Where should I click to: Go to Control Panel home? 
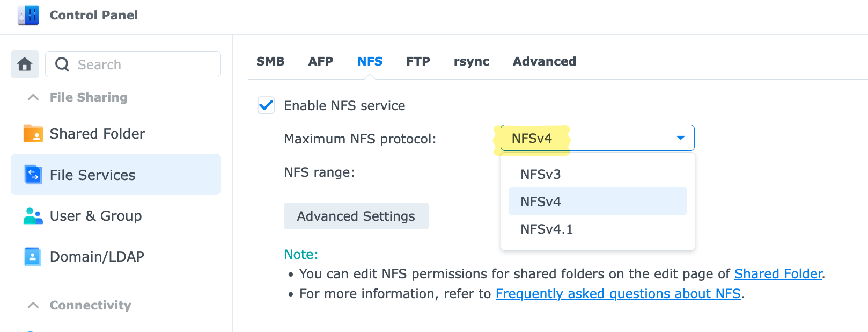25,64
